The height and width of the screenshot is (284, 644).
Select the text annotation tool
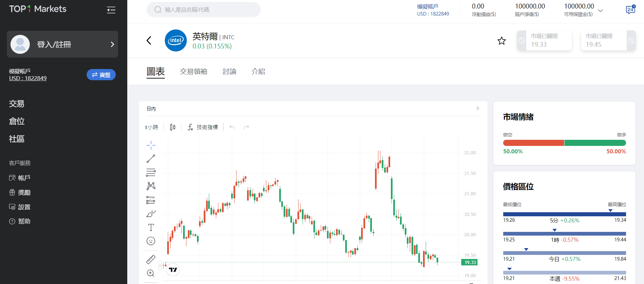(151, 227)
